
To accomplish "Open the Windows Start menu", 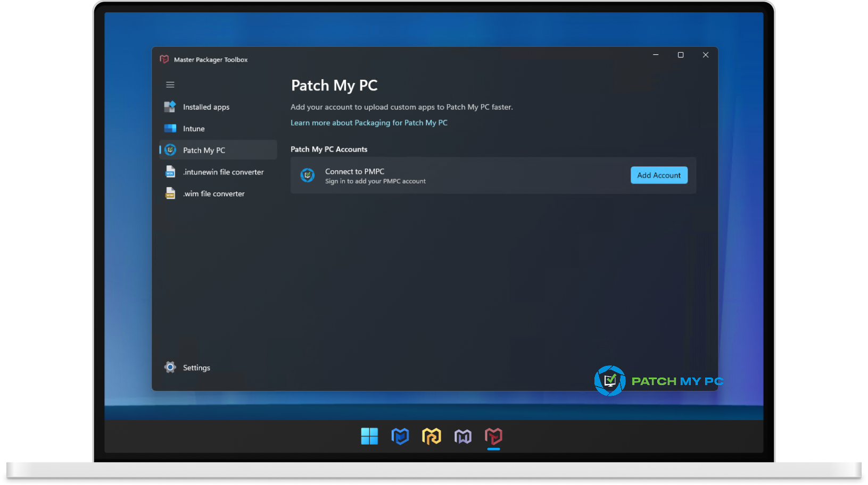I will [x=369, y=436].
